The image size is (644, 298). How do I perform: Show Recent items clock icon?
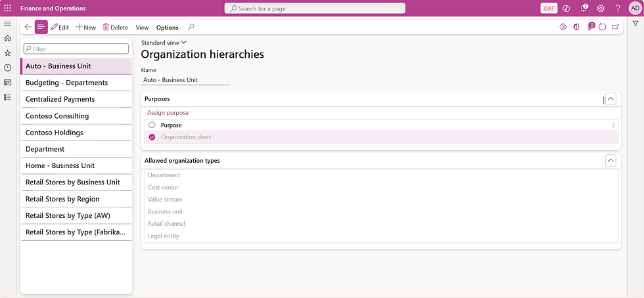click(x=8, y=68)
